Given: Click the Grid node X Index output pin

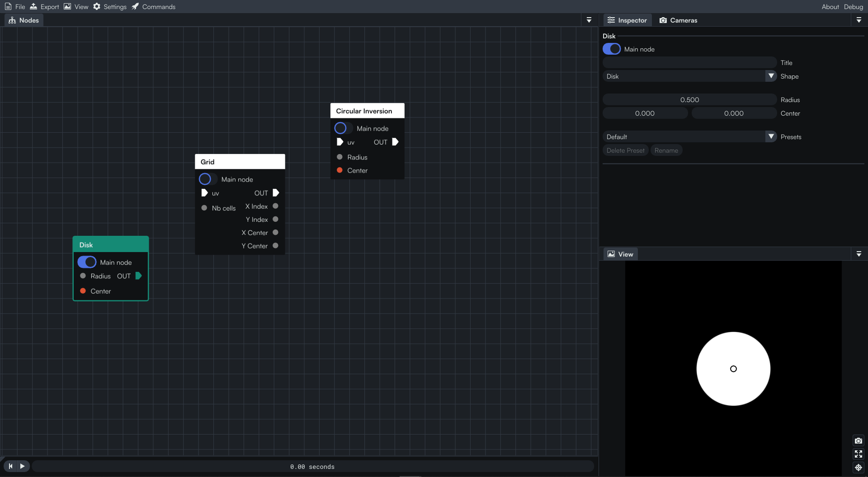Looking at the screenshot, I should (275, 206).
